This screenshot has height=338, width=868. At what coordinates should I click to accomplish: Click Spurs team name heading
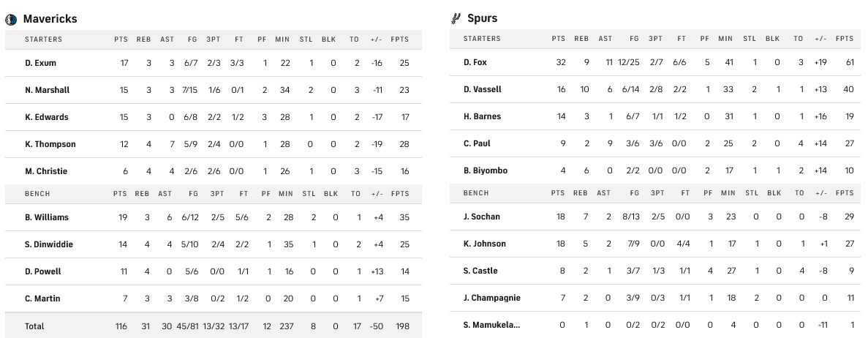(483, 18)
